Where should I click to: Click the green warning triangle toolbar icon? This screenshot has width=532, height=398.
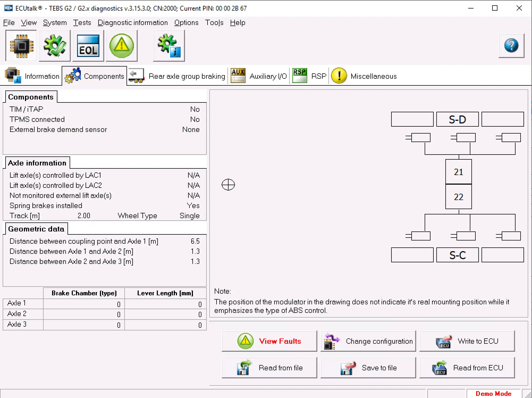click(x=121, y=46)
